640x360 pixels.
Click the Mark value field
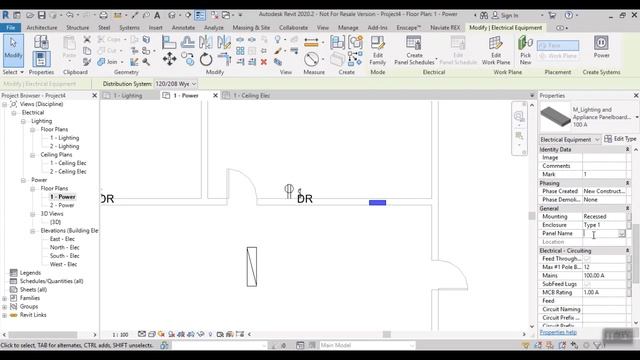[604, 174]
